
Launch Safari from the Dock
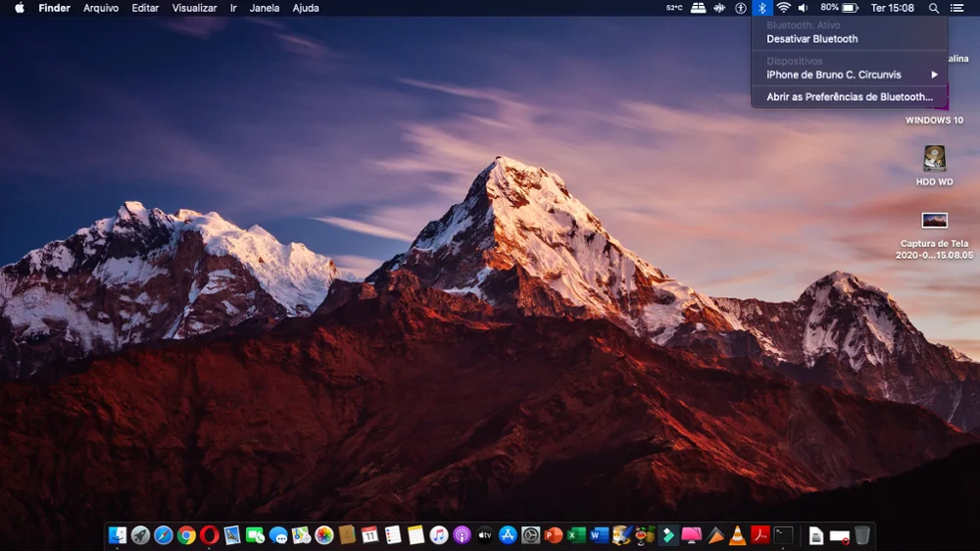pyautogui.click(x=163, y=535)
